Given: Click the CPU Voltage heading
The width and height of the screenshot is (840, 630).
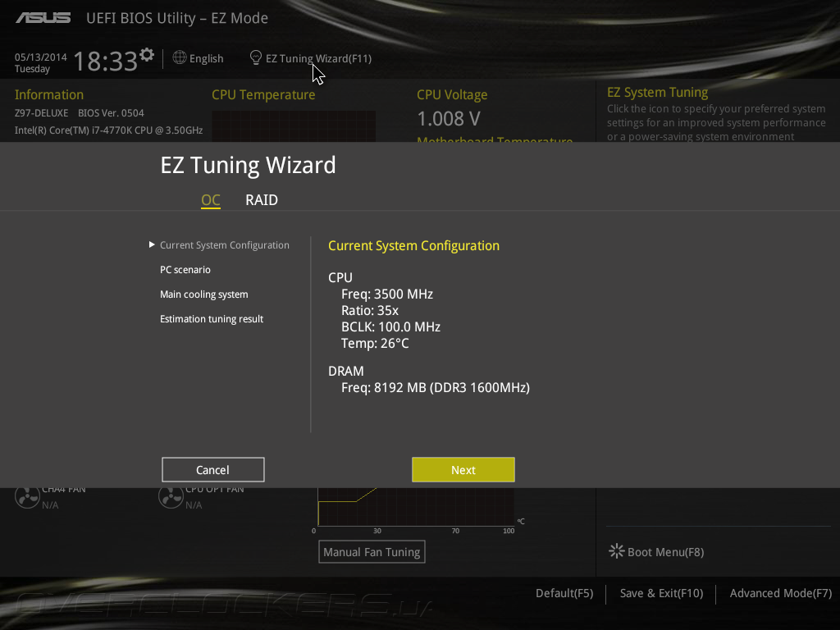Looking at the screenshot, I should pos(452,95).
